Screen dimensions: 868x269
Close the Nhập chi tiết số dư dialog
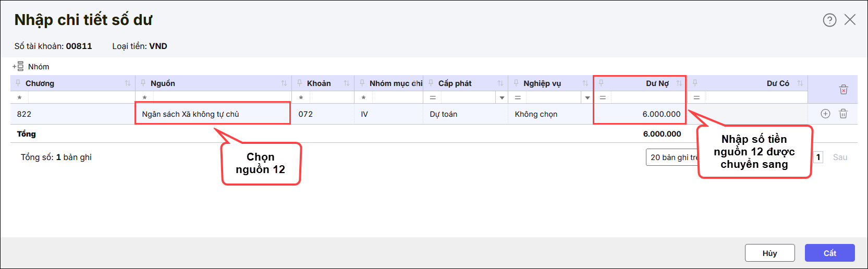click(850, 20)
